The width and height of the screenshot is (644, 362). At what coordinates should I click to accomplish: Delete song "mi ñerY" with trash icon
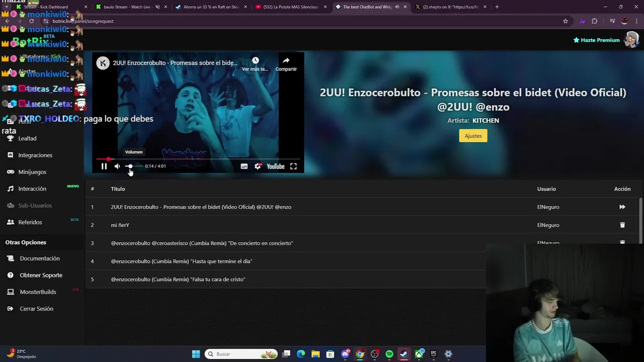pos(622,225)
